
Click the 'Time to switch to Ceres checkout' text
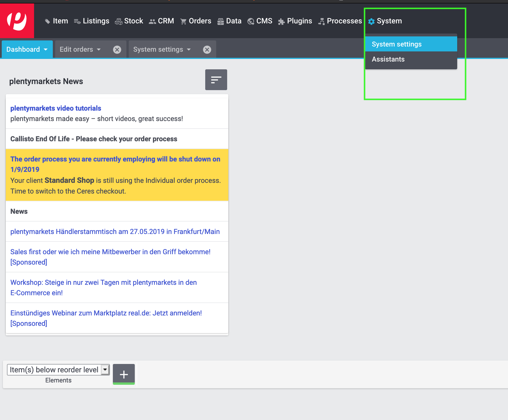[x=68, y=191]
